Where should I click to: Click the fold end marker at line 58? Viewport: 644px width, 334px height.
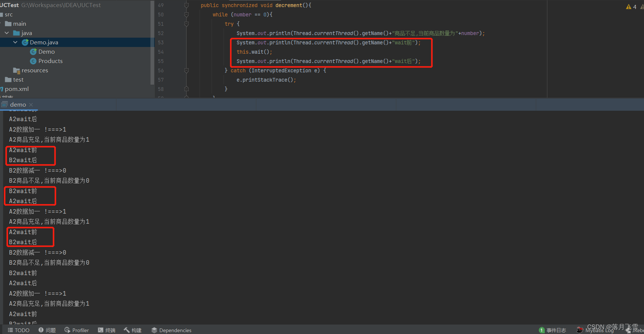(187, 89)
